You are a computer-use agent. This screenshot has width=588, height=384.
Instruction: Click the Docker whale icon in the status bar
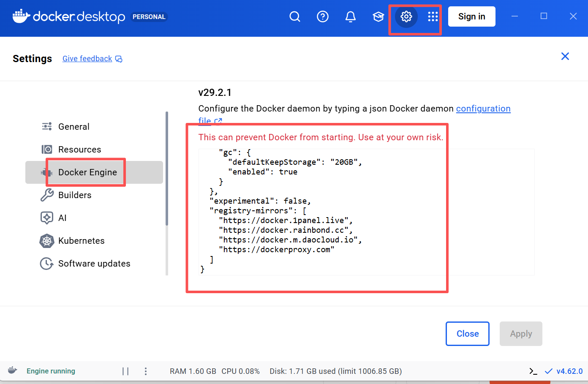(x=12, y=370)
